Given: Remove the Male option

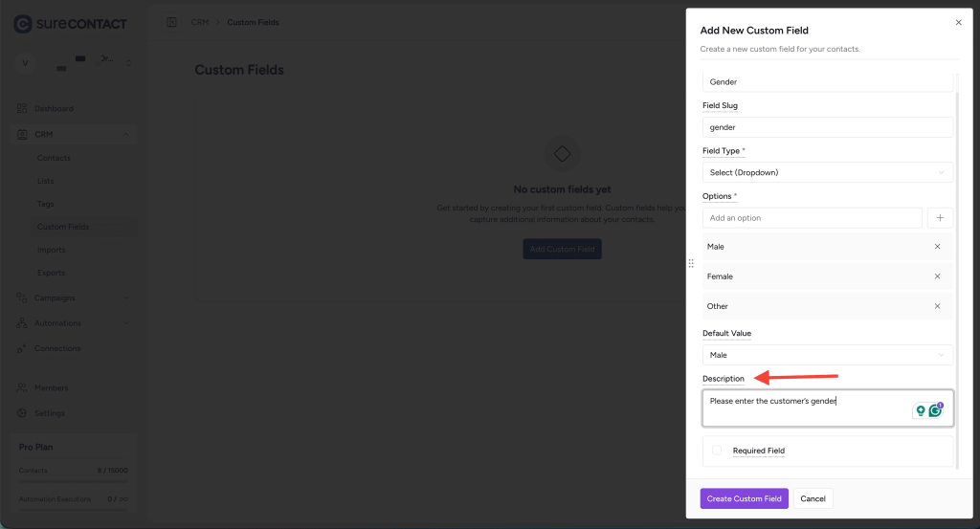Looking at the screenshot, I should coord(937,247).
